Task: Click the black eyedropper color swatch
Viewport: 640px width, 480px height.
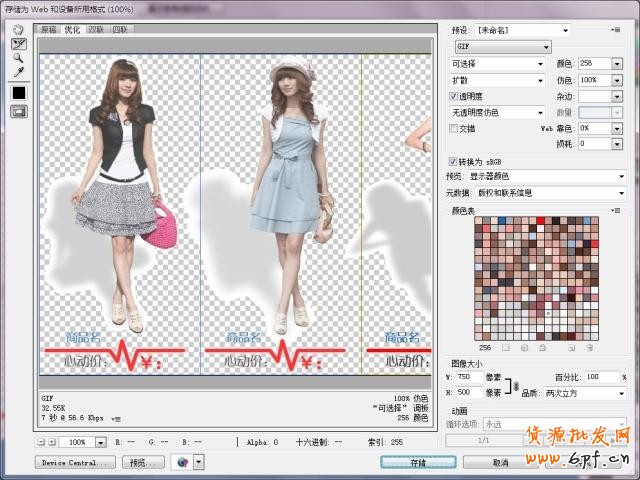Action: pos(19,93)
